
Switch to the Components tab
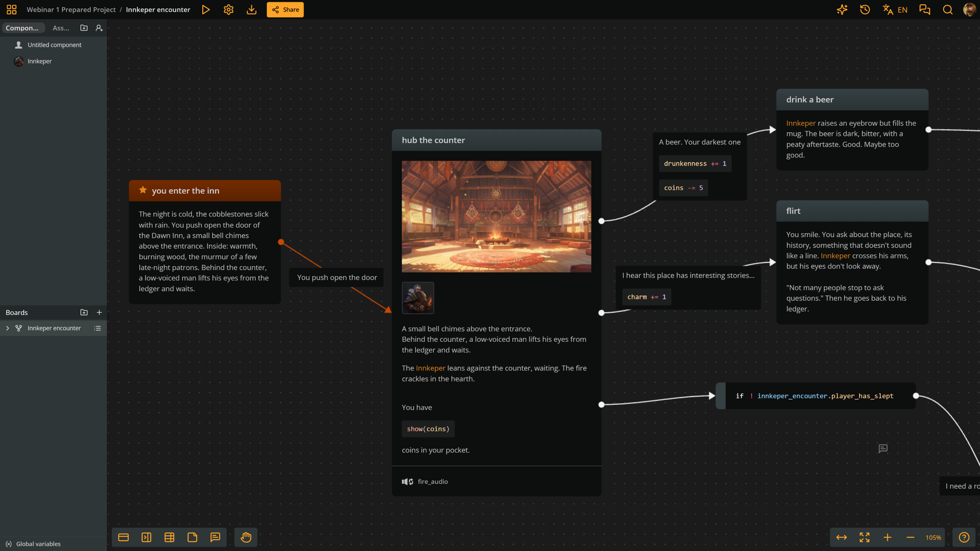(23, 28)
